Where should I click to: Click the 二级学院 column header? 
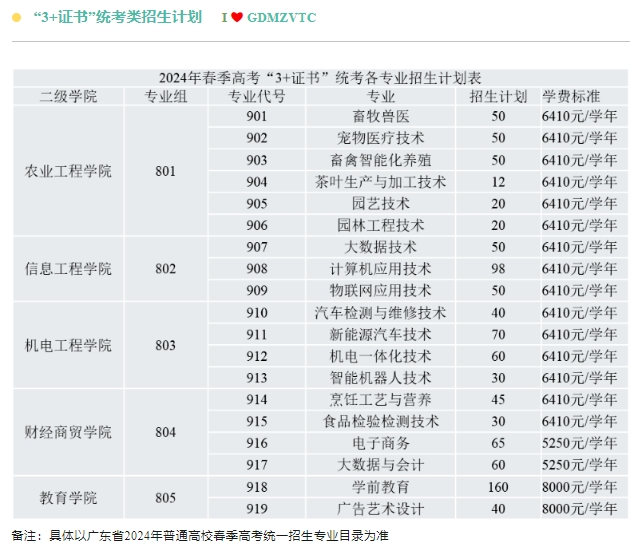click(68, 96)
